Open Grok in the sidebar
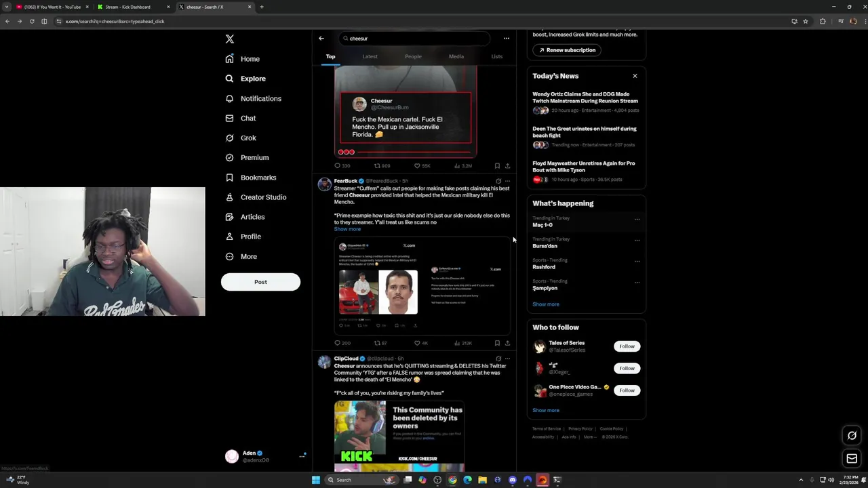This screenshot has width=868, height=488. click(240, 138)
